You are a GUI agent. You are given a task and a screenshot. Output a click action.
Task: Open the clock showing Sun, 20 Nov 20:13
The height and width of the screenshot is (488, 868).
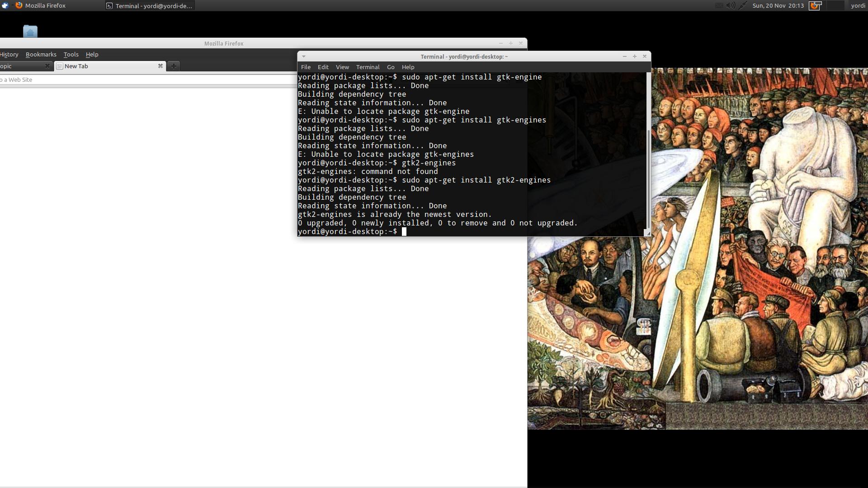click(x=778, y=5)
